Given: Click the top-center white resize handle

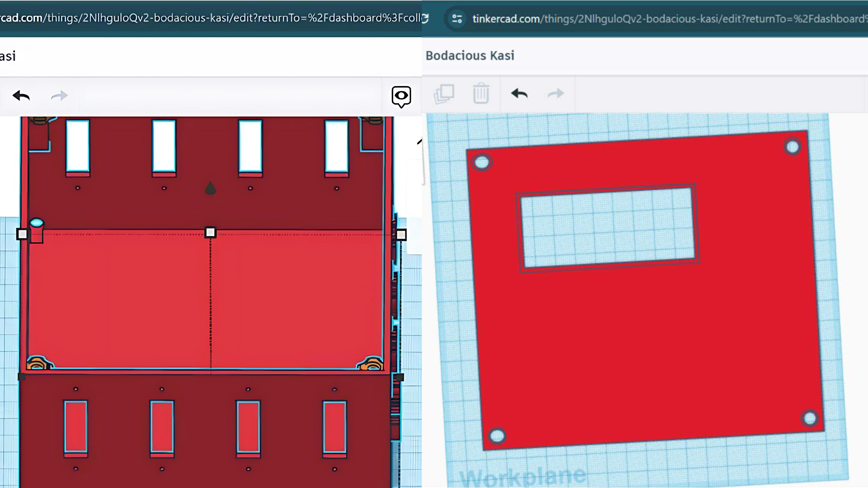Looking at the screenshot, I should click(x=210, y=232).
